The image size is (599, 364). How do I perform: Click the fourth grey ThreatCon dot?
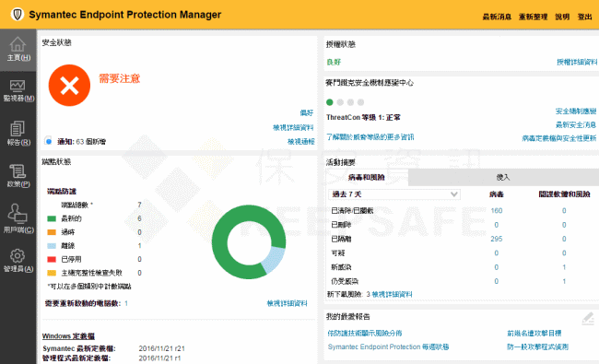click(x=360, y=102)
